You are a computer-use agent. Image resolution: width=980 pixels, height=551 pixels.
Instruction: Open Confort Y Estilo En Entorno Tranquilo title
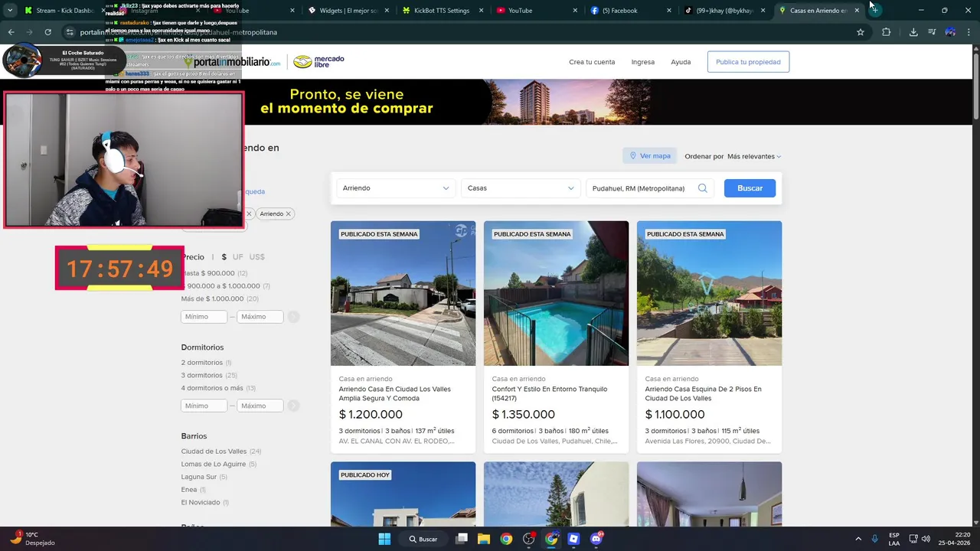coord(550,393)
